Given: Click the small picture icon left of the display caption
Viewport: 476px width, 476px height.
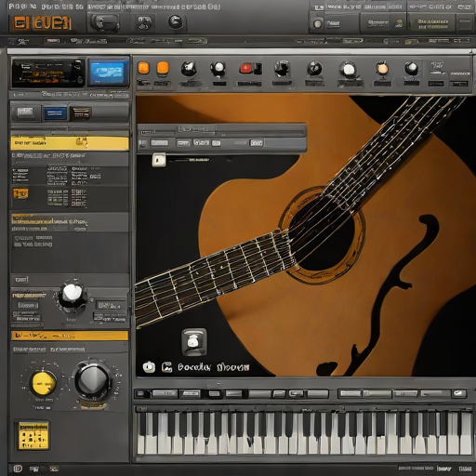Looking at the screenshot, I should [166, 367].
